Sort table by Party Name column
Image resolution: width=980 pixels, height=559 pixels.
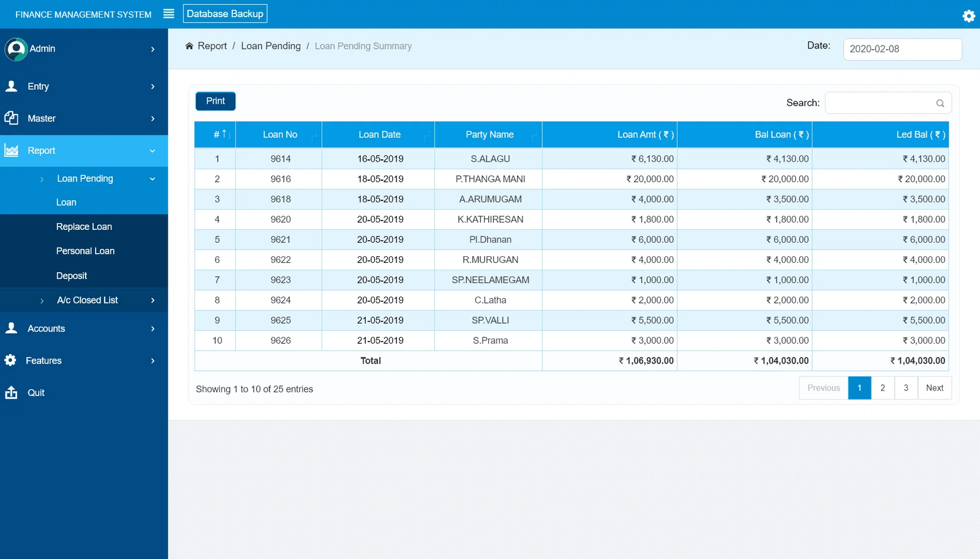pos(488,134)
